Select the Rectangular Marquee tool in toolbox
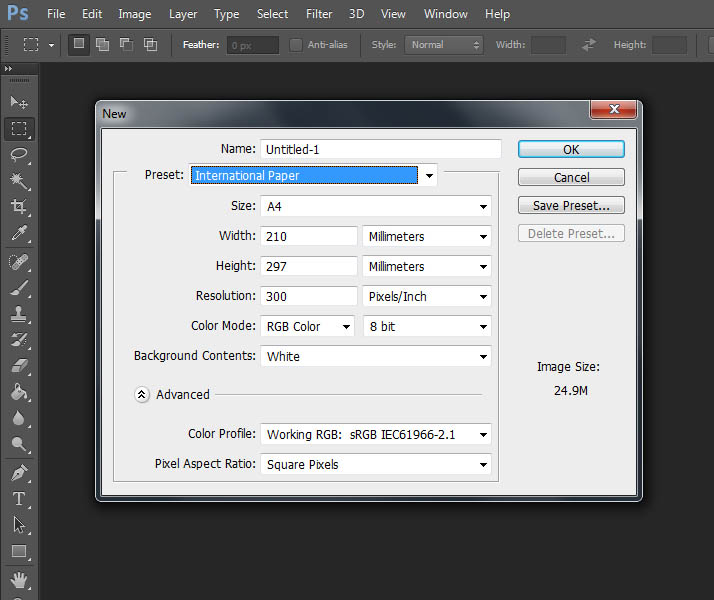The width and height of the screenshot is (714, 600). click(19, 128)
